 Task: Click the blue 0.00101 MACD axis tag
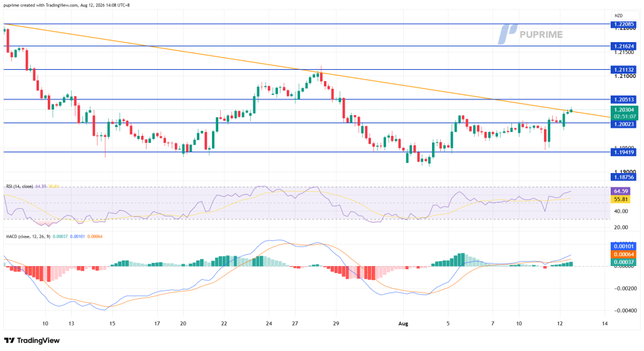[623, 246]
